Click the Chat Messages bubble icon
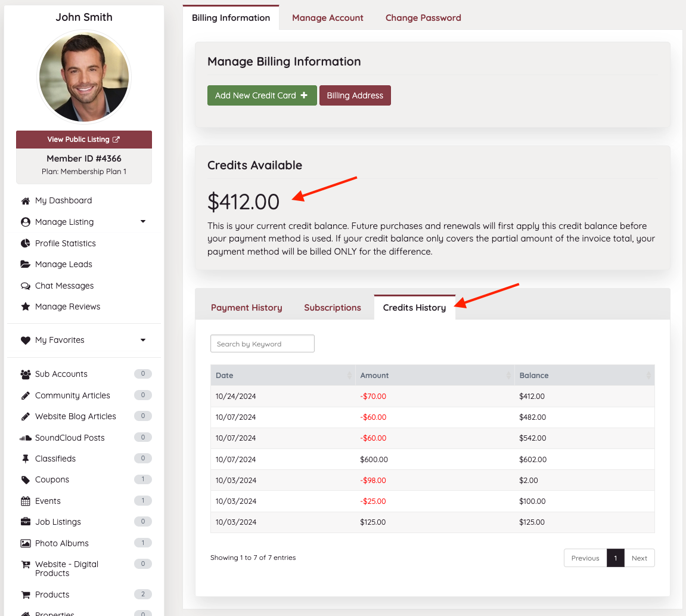 click(x=26, y=286)
